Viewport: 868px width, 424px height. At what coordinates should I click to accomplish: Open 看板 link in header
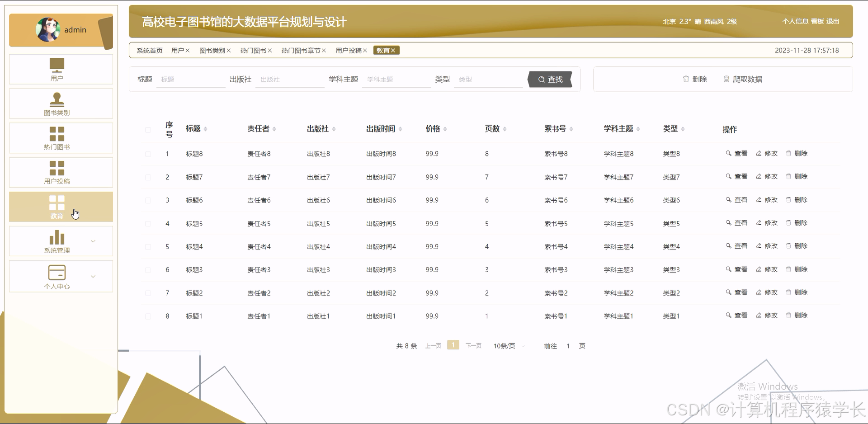click(817, 21)
